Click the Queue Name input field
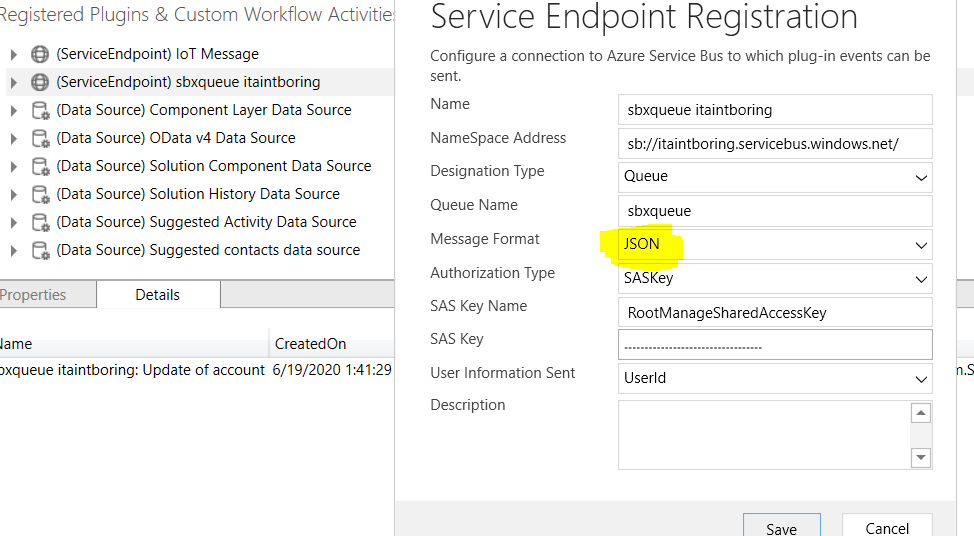The image size is (974, 536). (x=775, y=211)
